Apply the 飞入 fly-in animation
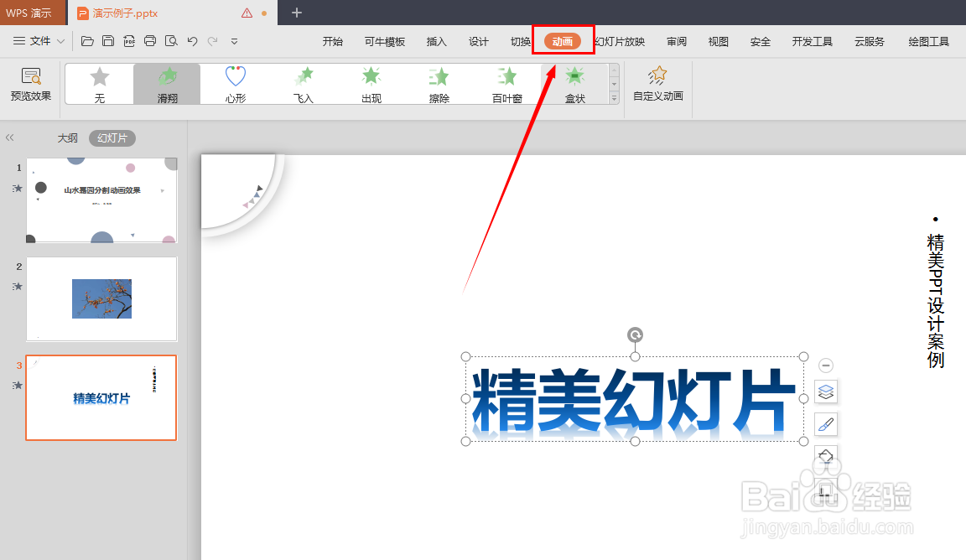 pos(303,85)
